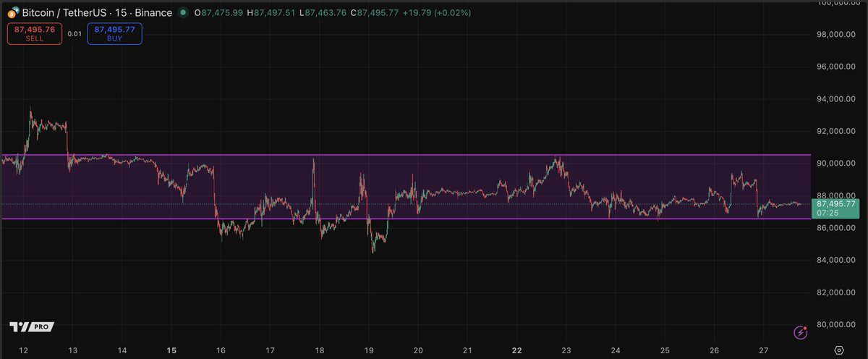
Task: Click the 90,000.00 price axis label
Action: pyautogui.click(x=838, y=164)
